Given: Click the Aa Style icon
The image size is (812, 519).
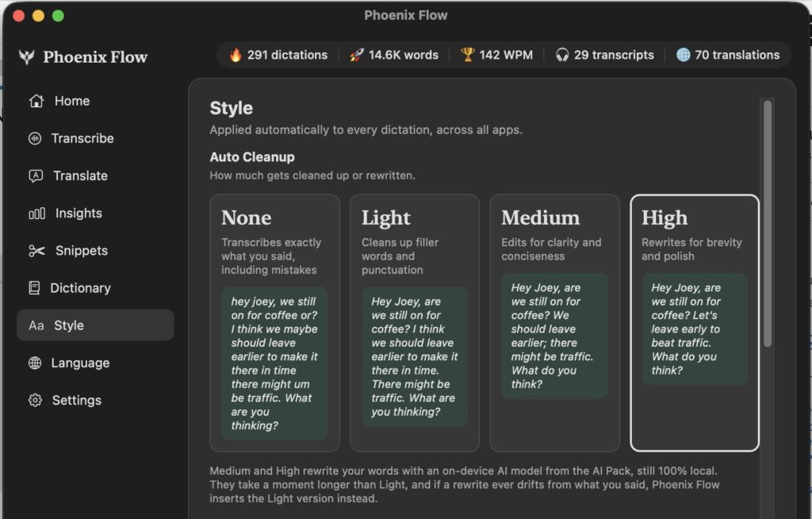Looking at the screenshot, I should coord(36,325).
